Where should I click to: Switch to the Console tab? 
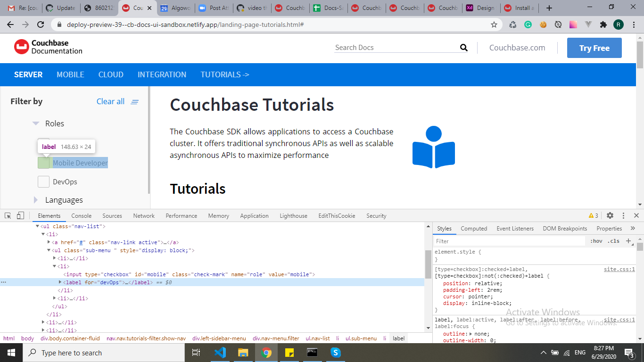82,216
